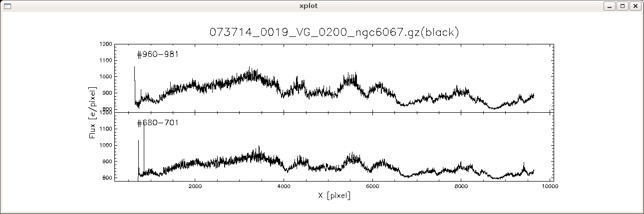Image resolution: width=644 pixels, height=214 pixels.
Task: Click the 6000 tick label on x-axis
Action: tap(372, 187)
